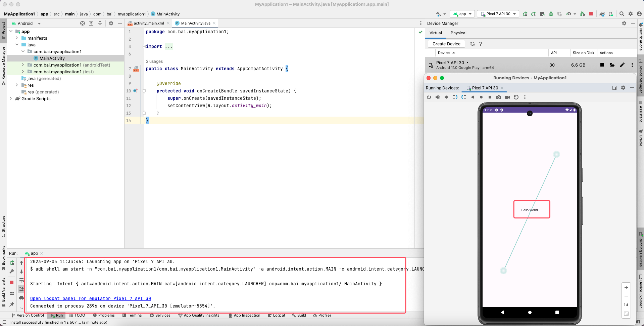This screenshot has height=326, width=644.
Task: Toggle breakpoint override marker on line 10
Action: click(136, 91)
